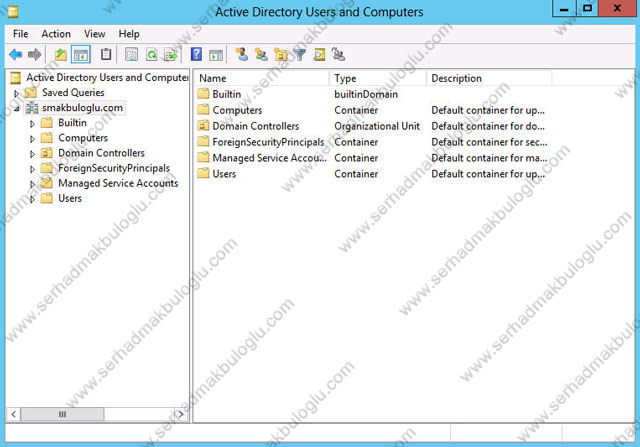640x447 pixels.
Task: Click the builtinDomain type cell
Action: pyautogui.click(x=366, y=94)
